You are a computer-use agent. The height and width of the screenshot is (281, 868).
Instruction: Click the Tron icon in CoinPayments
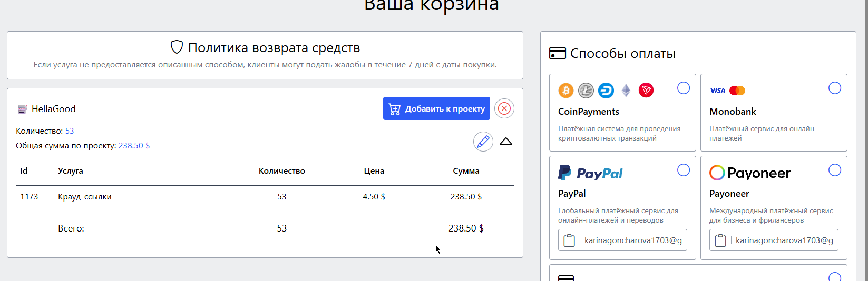(646, 91)
